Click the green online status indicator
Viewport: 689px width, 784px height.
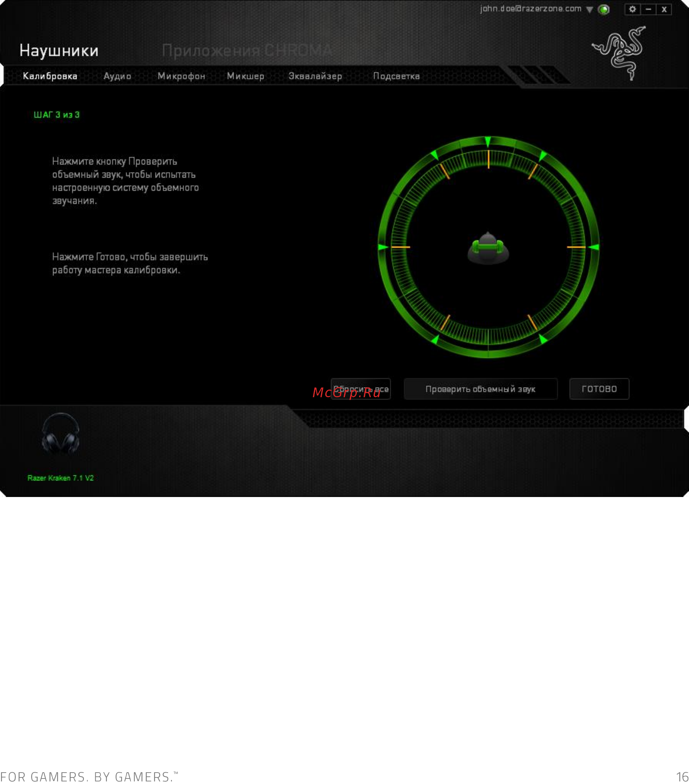click(x=604, y=10)
